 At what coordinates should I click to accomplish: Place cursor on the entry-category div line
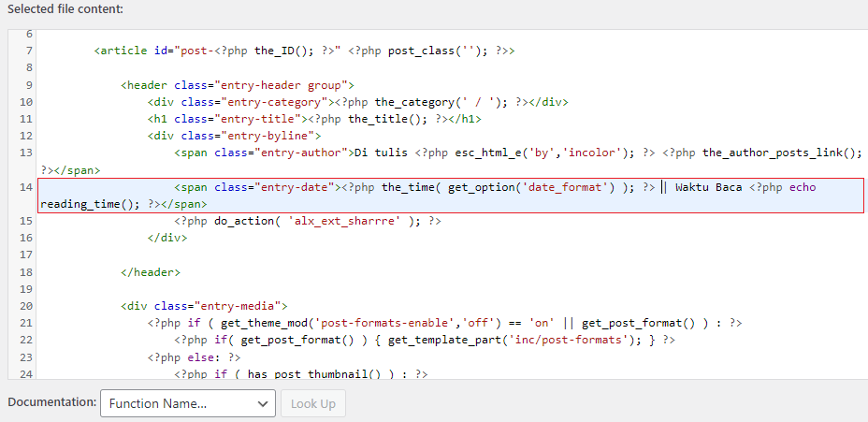tap(357, 102)
